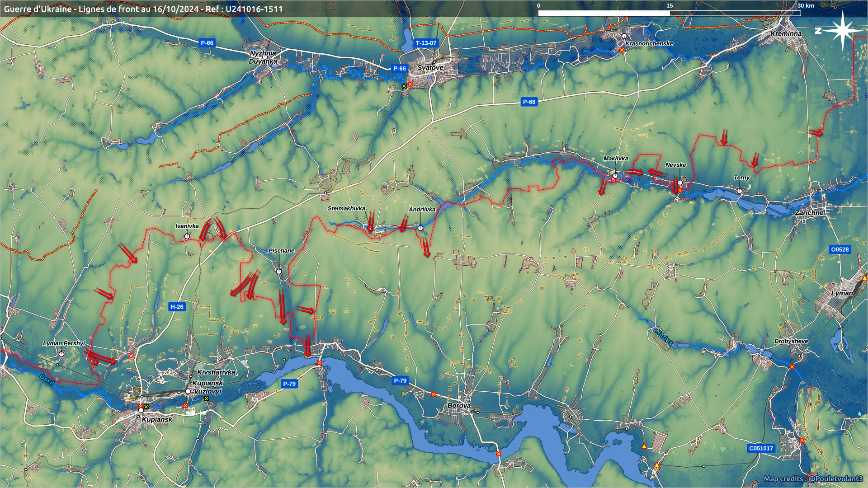The height and width of the screenshot is (488, 868).
Task: Click the P-66 road badge near Svatove
Action: click(399, 69)
